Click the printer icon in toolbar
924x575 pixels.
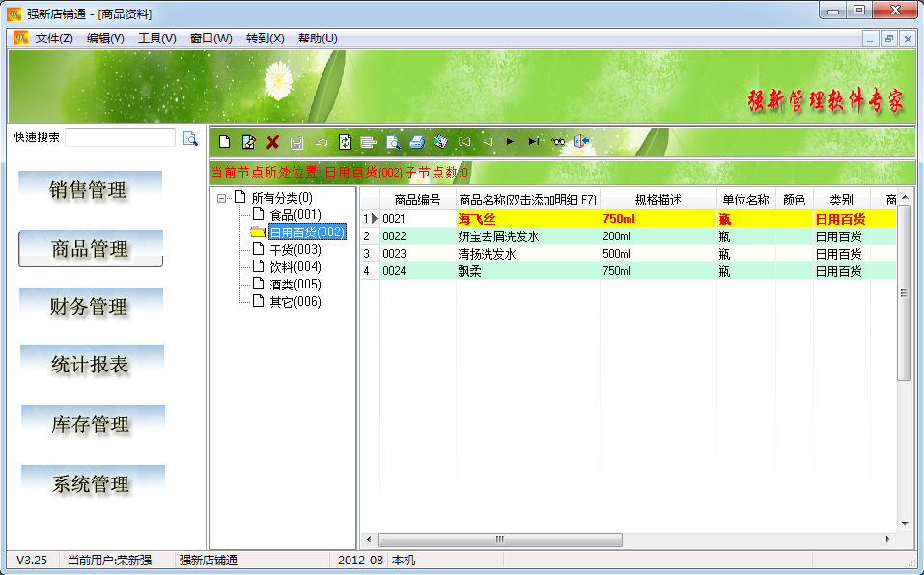417,142
